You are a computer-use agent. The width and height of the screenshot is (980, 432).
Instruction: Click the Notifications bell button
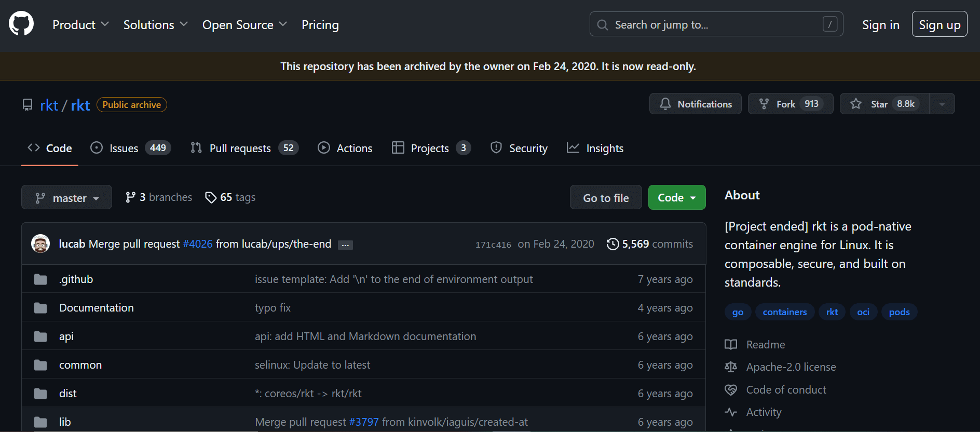tap(695, 104)
